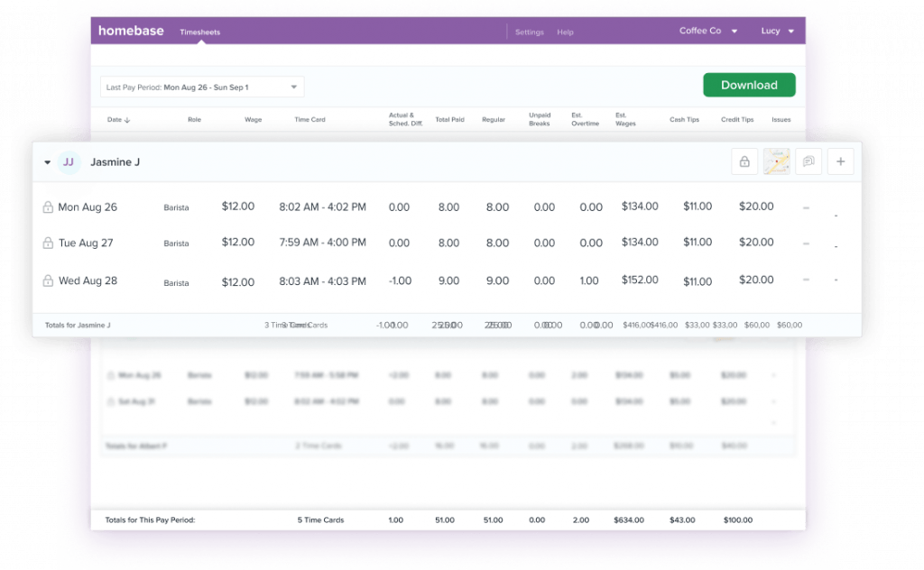Click the lock icon beside Mon Aug 26

pyautogui.click(x=49, y=207)
